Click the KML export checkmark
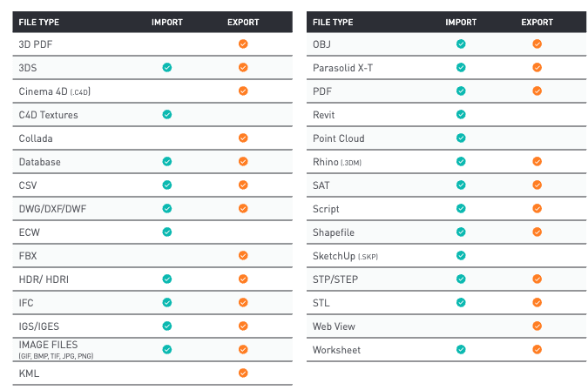588x390 pixels. [x=243, y=373]
